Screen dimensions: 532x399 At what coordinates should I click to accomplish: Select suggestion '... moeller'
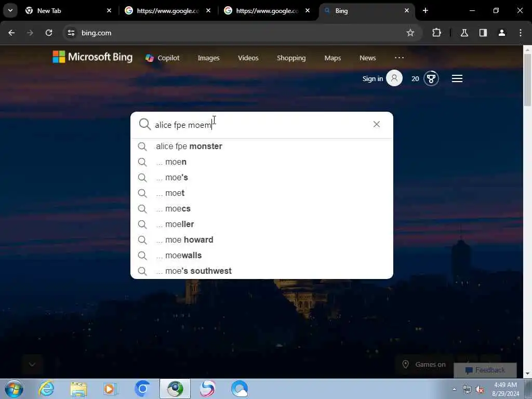[x=262, y=224]
